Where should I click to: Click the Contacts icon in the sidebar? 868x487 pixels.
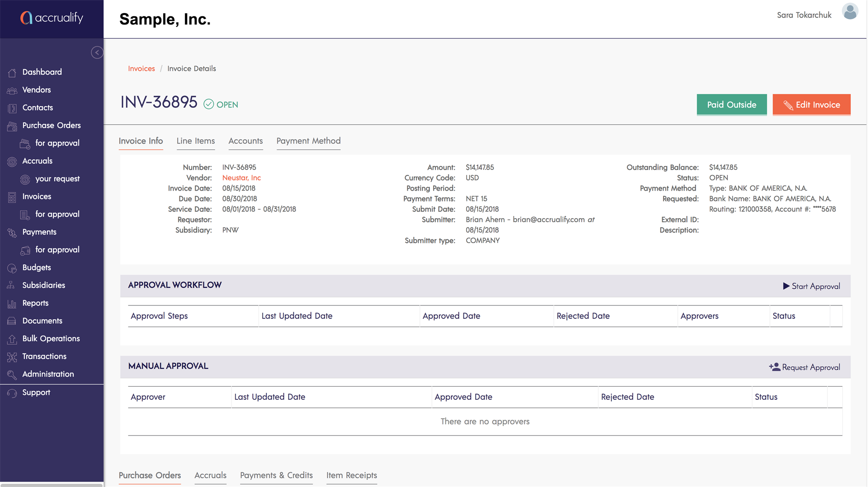click(x=12, y=108)
